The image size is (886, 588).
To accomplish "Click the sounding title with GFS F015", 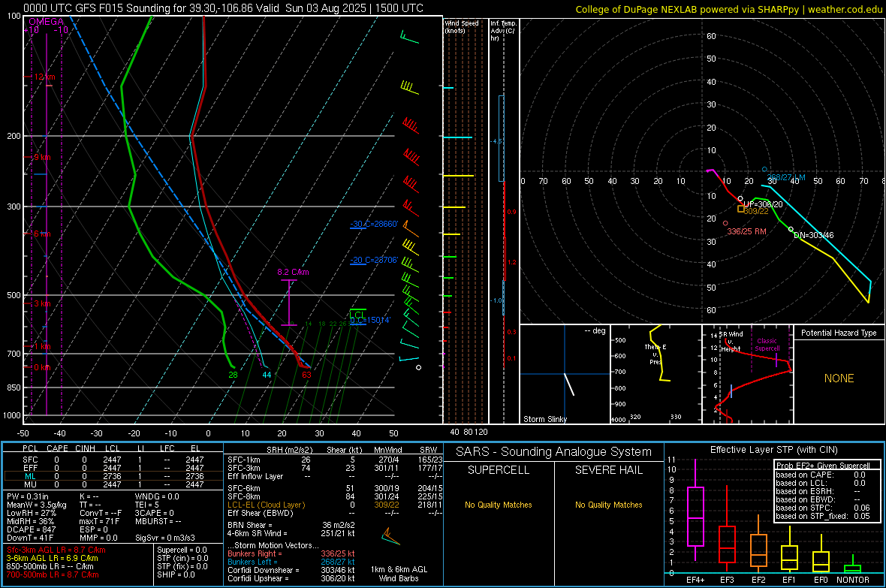I will tap(223, 8).
